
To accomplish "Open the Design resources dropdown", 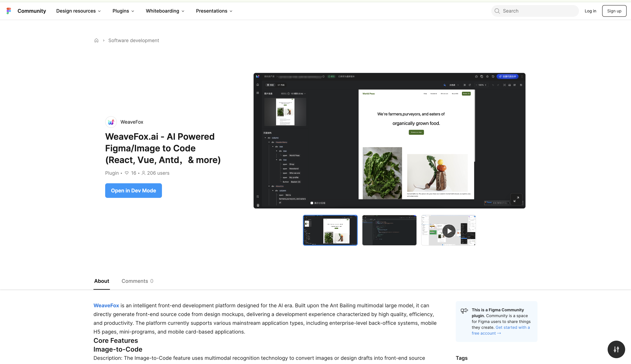I will pyautogui.click(x=78, y=11).
